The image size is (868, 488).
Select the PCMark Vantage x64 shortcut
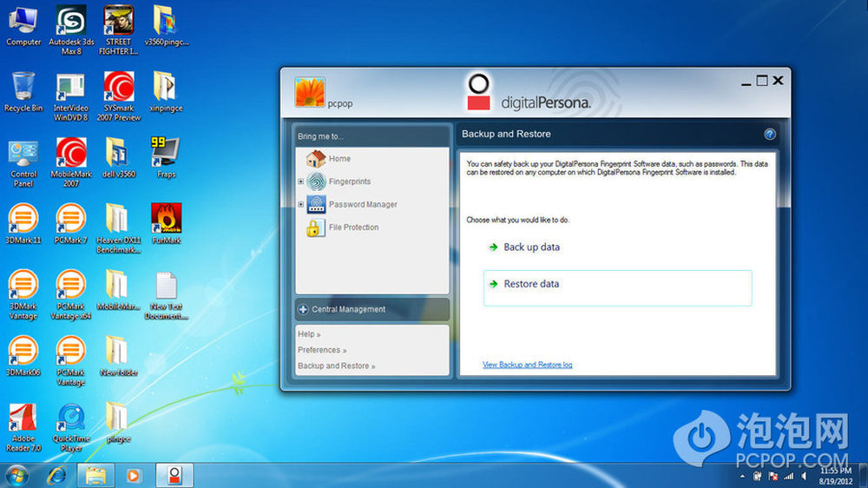coord(71,295)
